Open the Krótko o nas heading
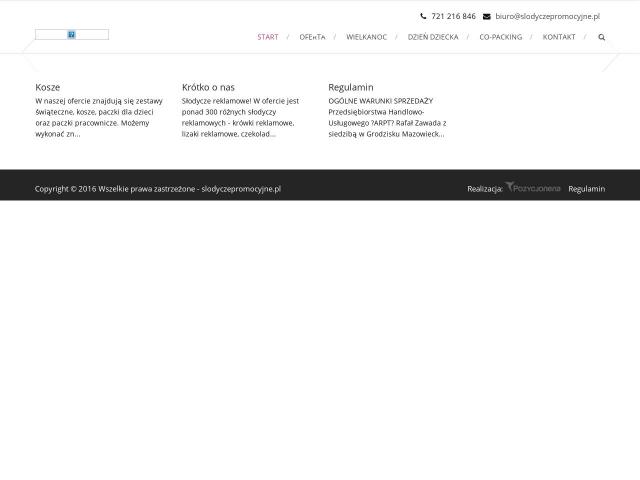Image resolution: width=640 pixels, height=480 pixels. pos(208,87)
